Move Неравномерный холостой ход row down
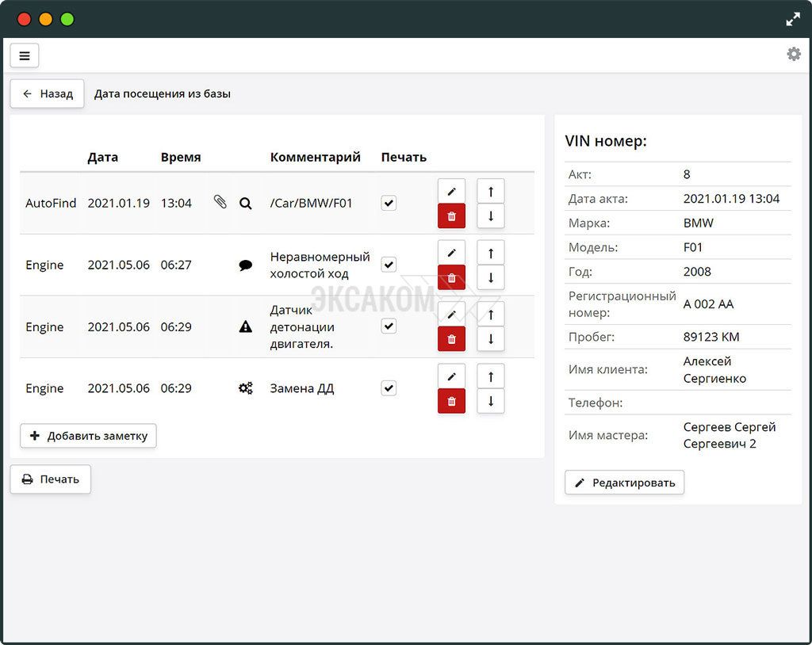Viewport: 812px width, 645px height. 491,277
